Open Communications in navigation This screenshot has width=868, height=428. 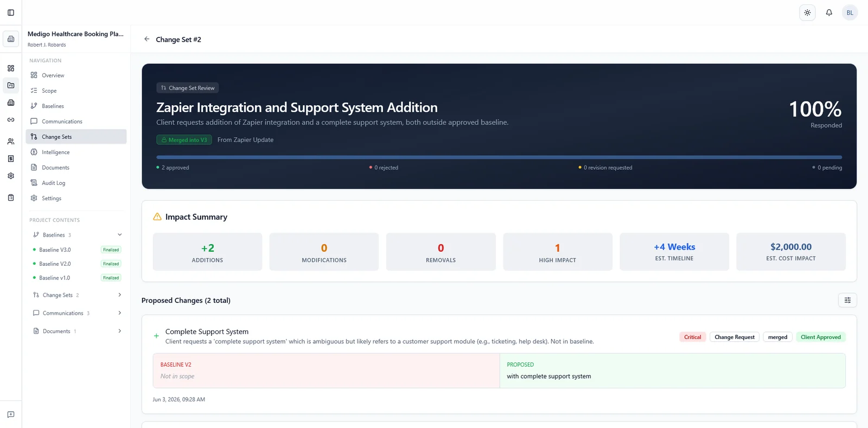pyautogui.click(x=76, y=122)
